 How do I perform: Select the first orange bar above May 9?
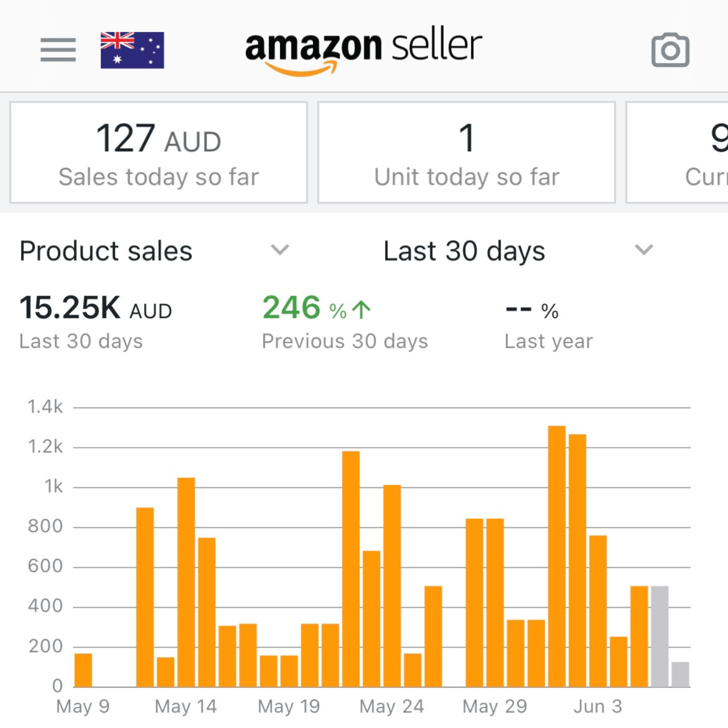point(83,670)
